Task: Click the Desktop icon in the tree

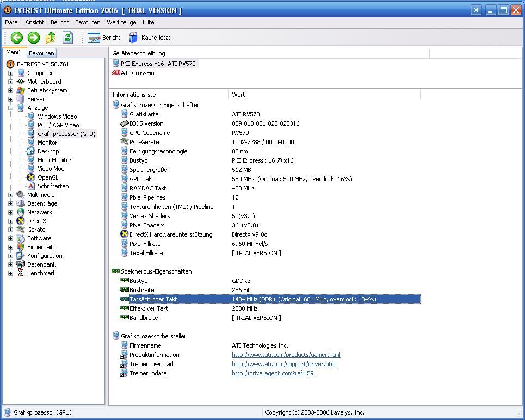Action: (x=31, y=151)
